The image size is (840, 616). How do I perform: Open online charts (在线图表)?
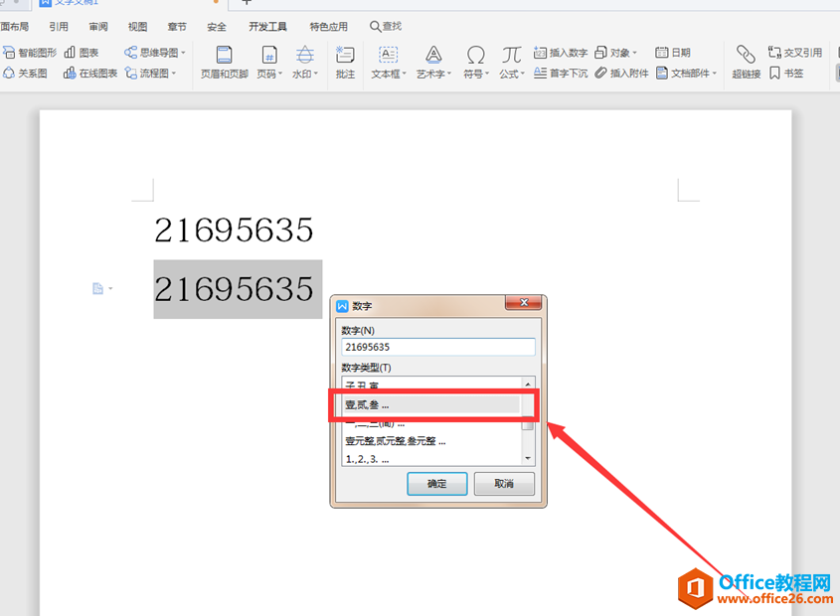(90, 73)
